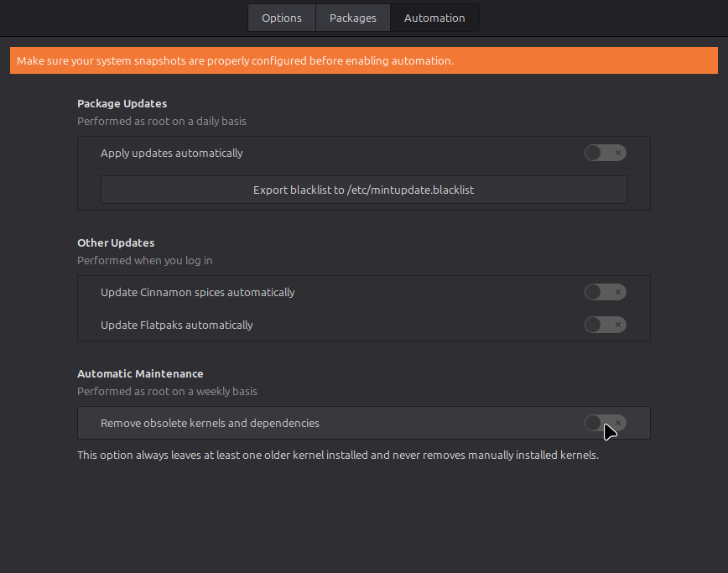Turn on Update Flatpaks automatically
This screenshot has width=728, height=573.
point(606,325)
